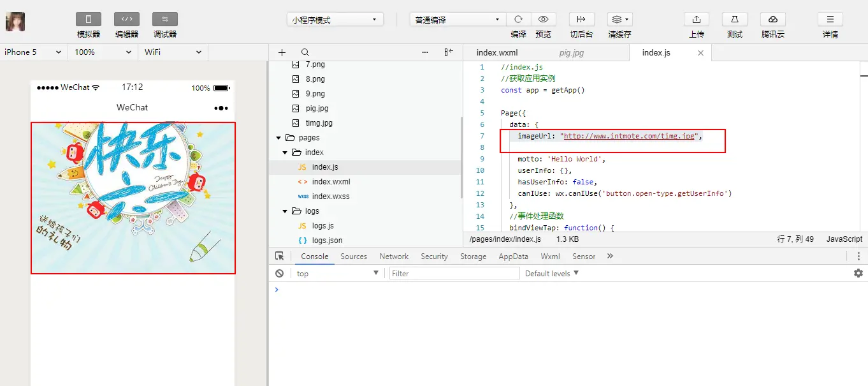Viewport: 868px width, 386px height.
Task: Click the 上传 upload icon
Action: pyautogui.click(x=697, y=19)
